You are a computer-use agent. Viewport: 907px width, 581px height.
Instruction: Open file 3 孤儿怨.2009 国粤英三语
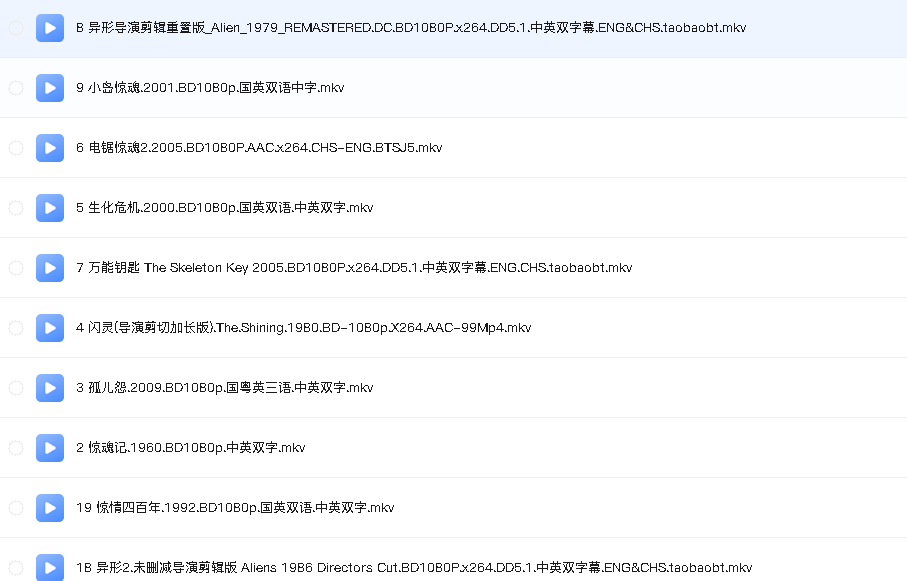[224, 388]
